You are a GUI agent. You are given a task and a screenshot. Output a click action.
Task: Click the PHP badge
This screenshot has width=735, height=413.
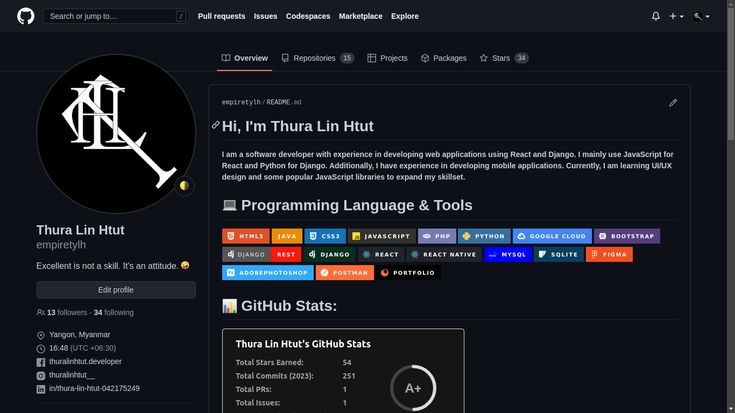tap(436, 236)
